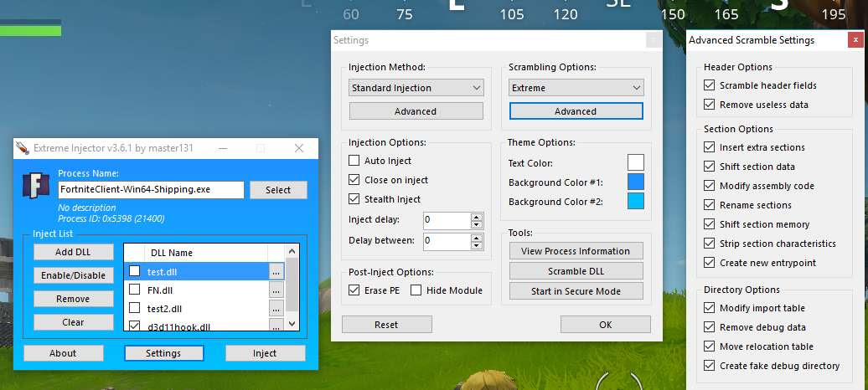This screenshot has height=390, width=868.
Task: Uncheck Shift section data
Action: click(709, 167)
